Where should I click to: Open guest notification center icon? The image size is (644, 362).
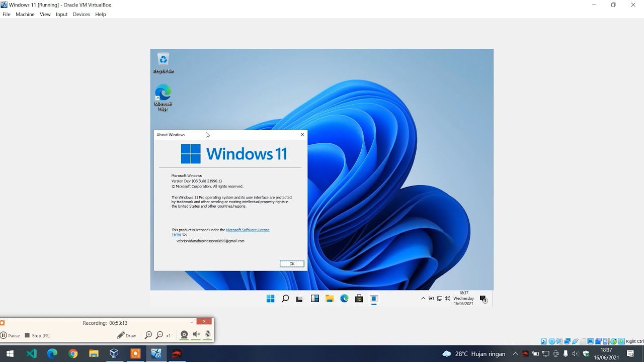[484, 299]
